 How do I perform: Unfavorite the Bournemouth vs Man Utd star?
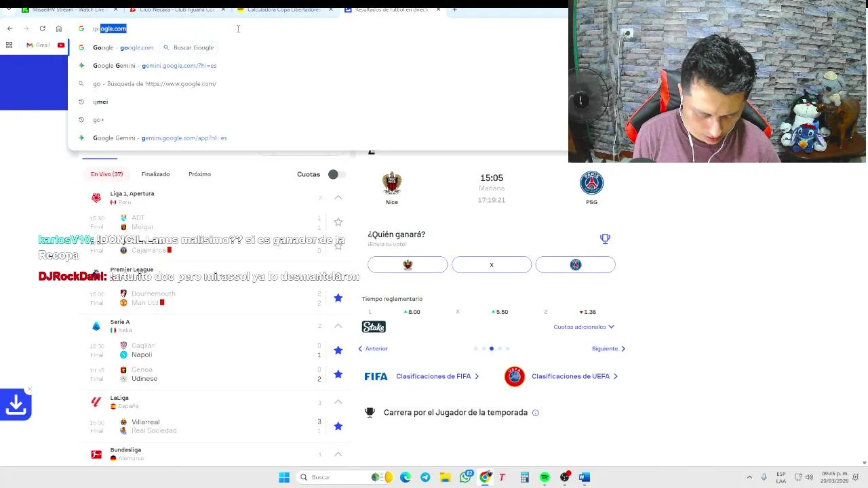338,298
